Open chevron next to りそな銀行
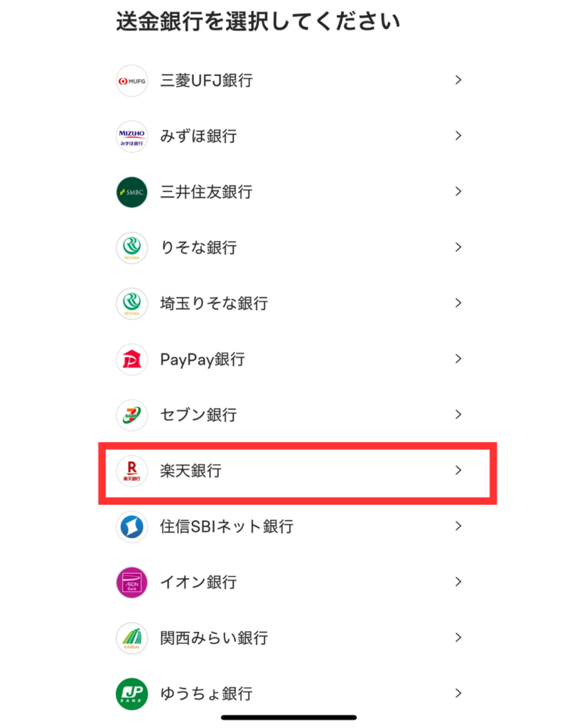The height and width of the screenshot is (728, 582). 458,247
